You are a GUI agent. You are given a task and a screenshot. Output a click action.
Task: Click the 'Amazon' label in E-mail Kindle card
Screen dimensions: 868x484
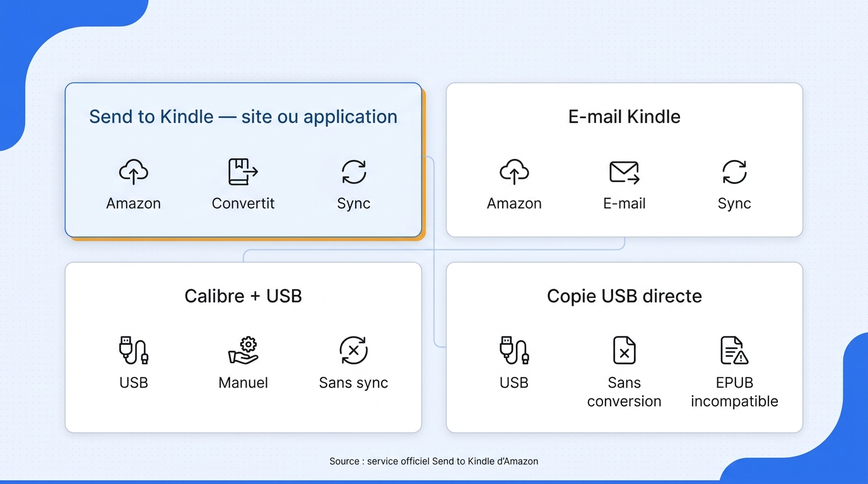(x=514, y=204)
